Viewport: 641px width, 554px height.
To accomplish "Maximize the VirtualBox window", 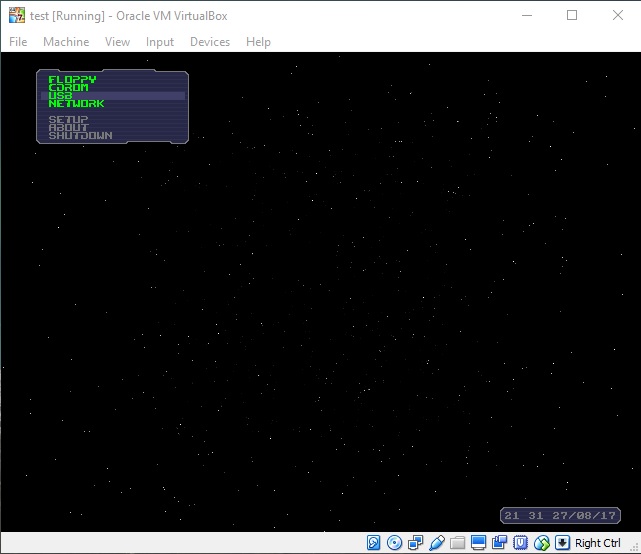I will point(572,15).
